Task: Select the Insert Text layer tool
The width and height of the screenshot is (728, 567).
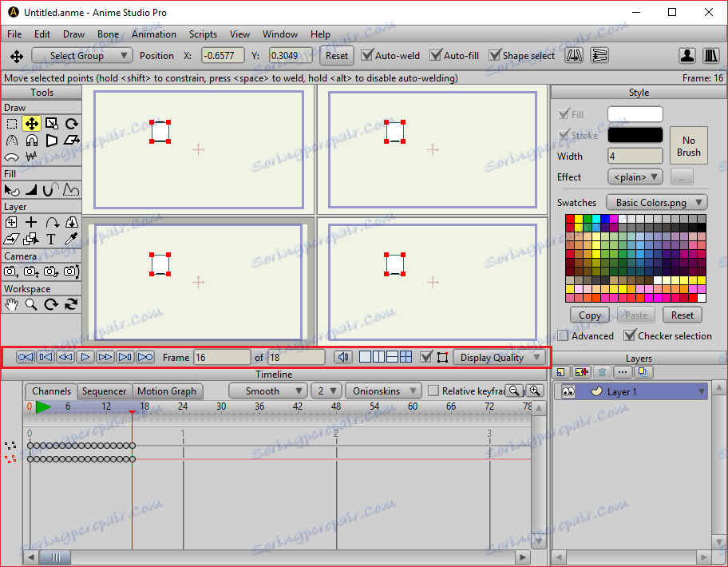Action: [x=51, y=239]
